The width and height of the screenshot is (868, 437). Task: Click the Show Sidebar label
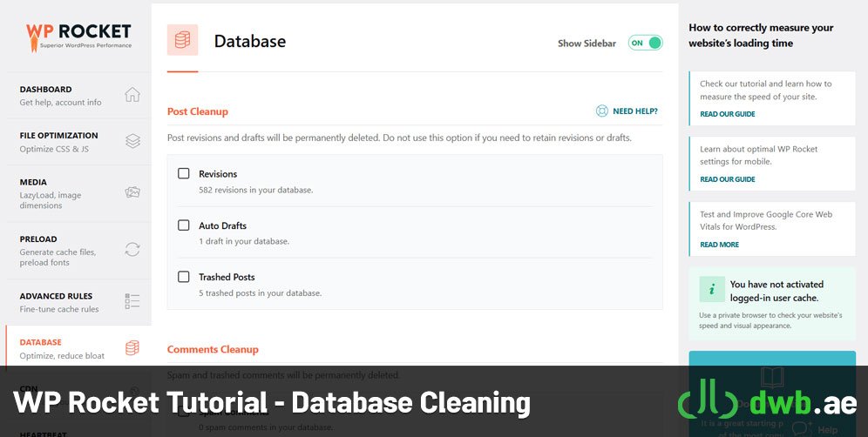pos(587,44)
